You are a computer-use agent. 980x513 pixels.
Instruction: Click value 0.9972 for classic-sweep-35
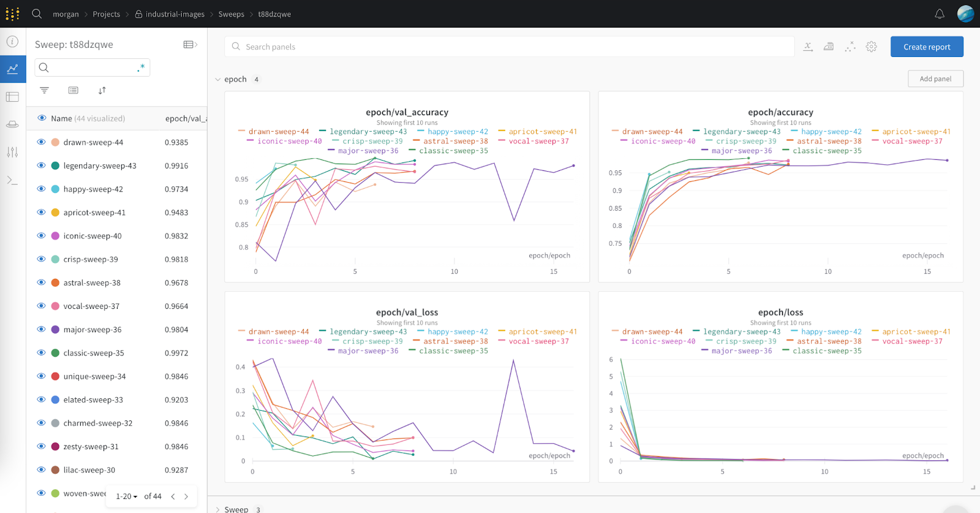coord(176,353)
